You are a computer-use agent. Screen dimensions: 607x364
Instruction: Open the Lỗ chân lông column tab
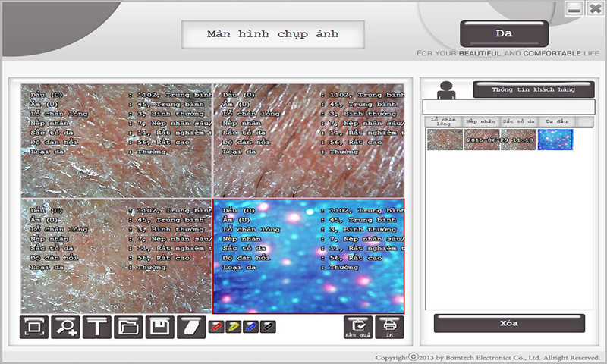click(445, 121)
